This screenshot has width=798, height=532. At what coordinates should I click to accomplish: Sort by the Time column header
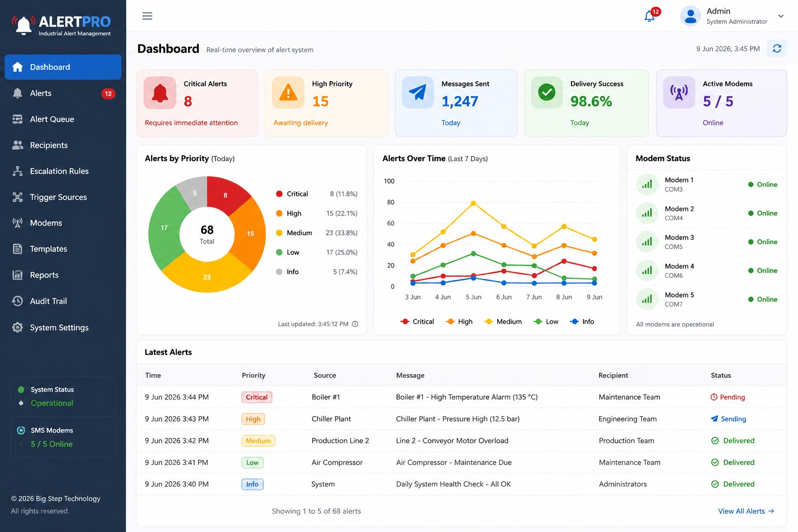(x=153, y=376)
